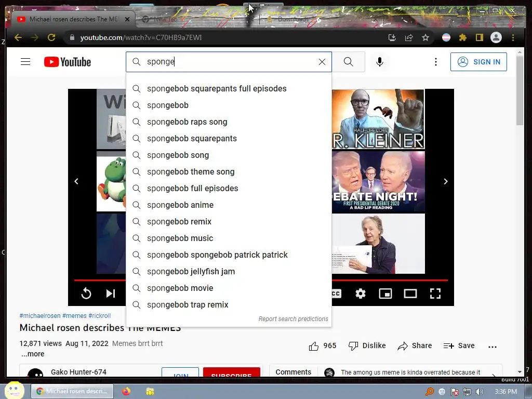The height and width of the screenshot is (399, 532).
Task: Choose suggestion 'spongebob raps song'
Action: [229, 122]
